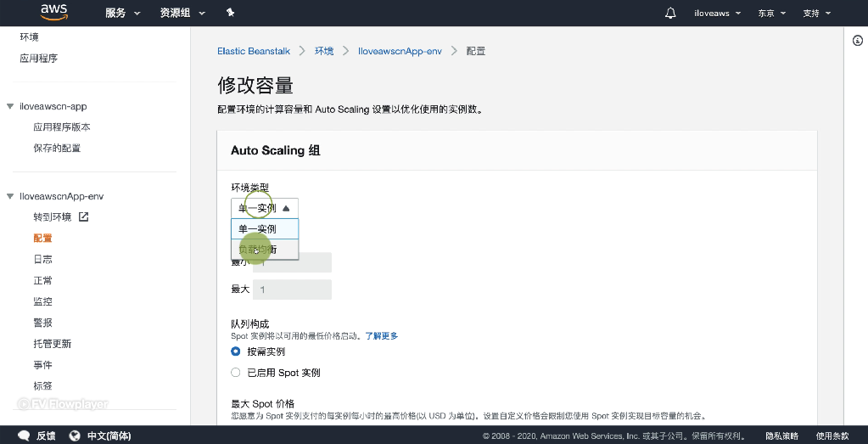Select 监控 in the sidebar
This screenshot has height=444, width=868.
click(42, 301)
